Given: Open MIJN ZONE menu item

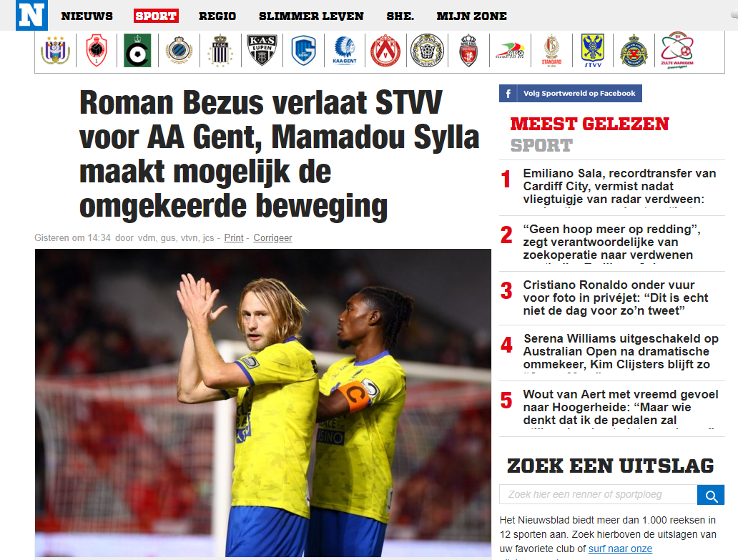Looking at the screenshot, I should [x=471, y=16].
